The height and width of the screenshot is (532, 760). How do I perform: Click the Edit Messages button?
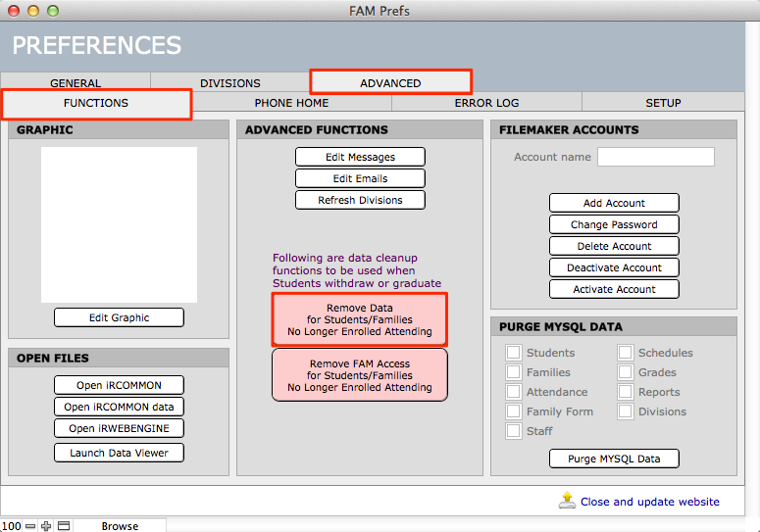click(x=360, y=157)
